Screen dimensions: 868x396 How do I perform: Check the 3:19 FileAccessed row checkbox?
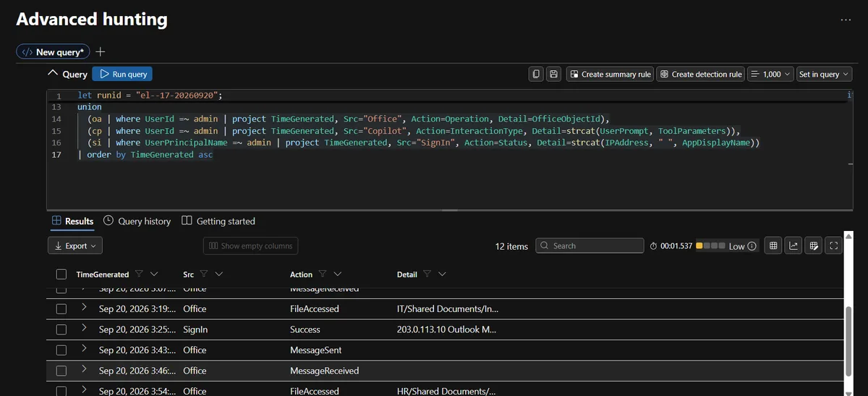(61, 308)
